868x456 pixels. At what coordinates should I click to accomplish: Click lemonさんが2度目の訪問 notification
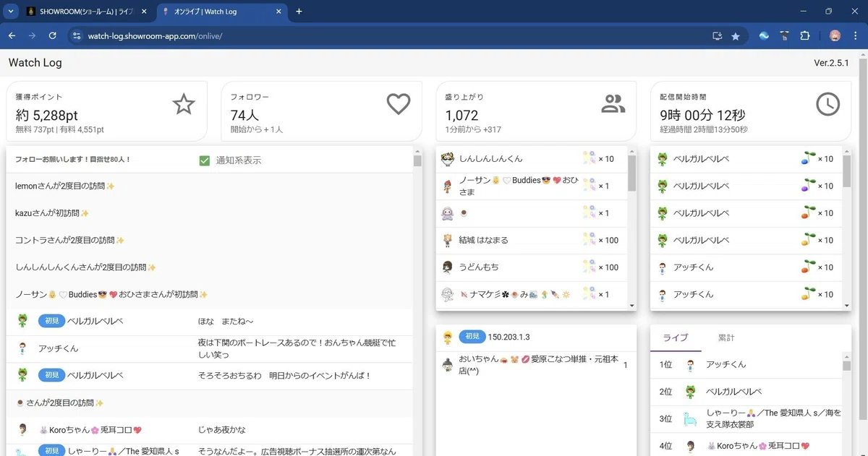pos(65,186)
